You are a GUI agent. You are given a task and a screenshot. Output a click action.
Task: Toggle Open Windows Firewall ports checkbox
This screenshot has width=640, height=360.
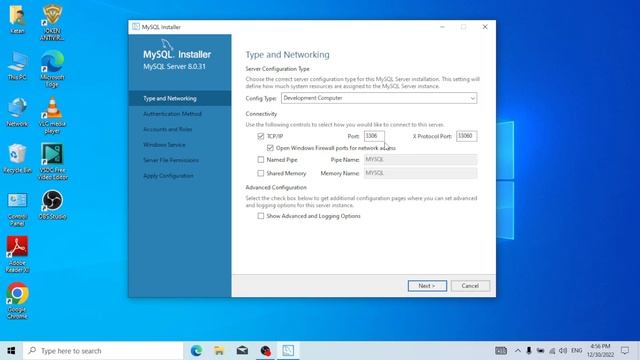click(x=270, y=148)
